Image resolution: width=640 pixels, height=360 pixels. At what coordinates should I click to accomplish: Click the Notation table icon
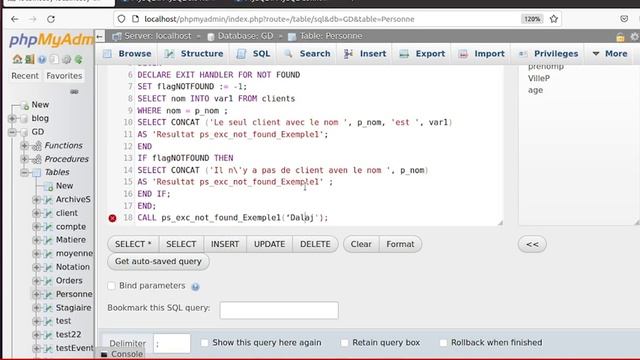49,267
